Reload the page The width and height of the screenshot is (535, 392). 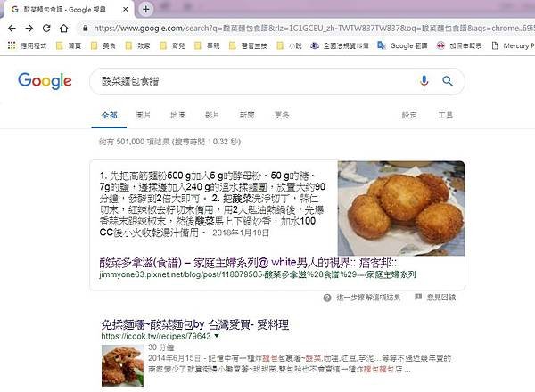click(46, 29)
